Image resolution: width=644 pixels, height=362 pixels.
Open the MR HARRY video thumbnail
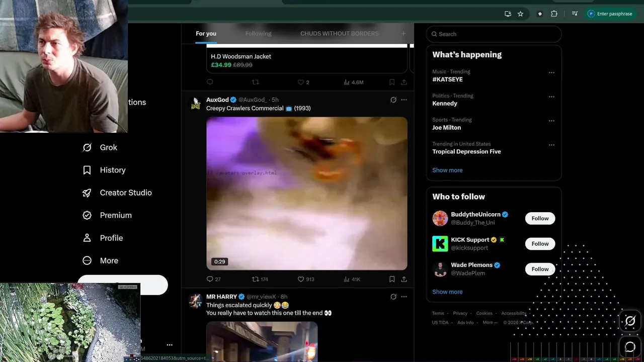click(x=262, y=341)
